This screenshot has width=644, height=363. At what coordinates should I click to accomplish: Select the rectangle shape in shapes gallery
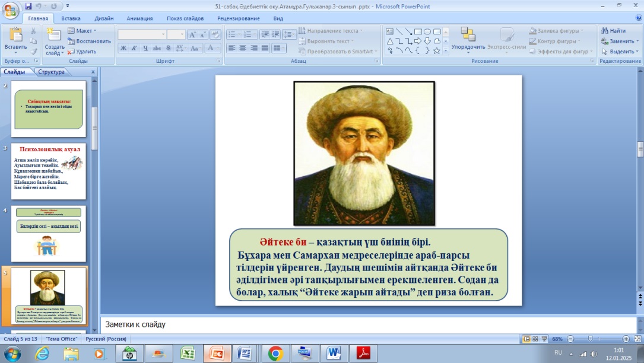[x=418, y=31]
